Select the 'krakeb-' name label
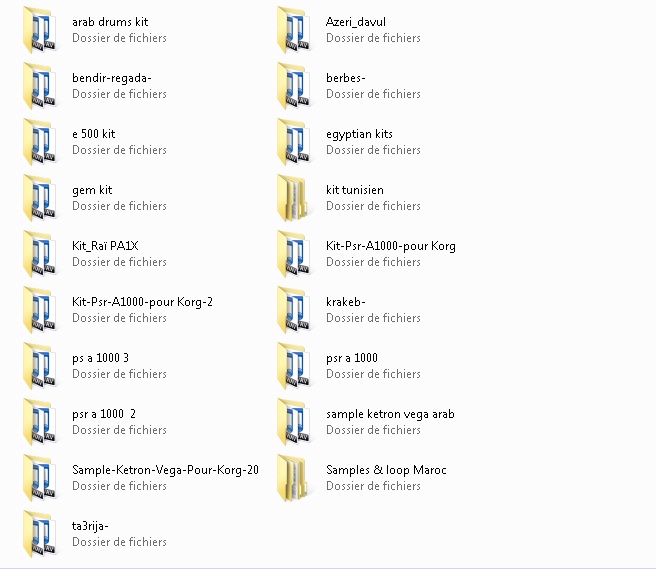 (x=346, y=302)
